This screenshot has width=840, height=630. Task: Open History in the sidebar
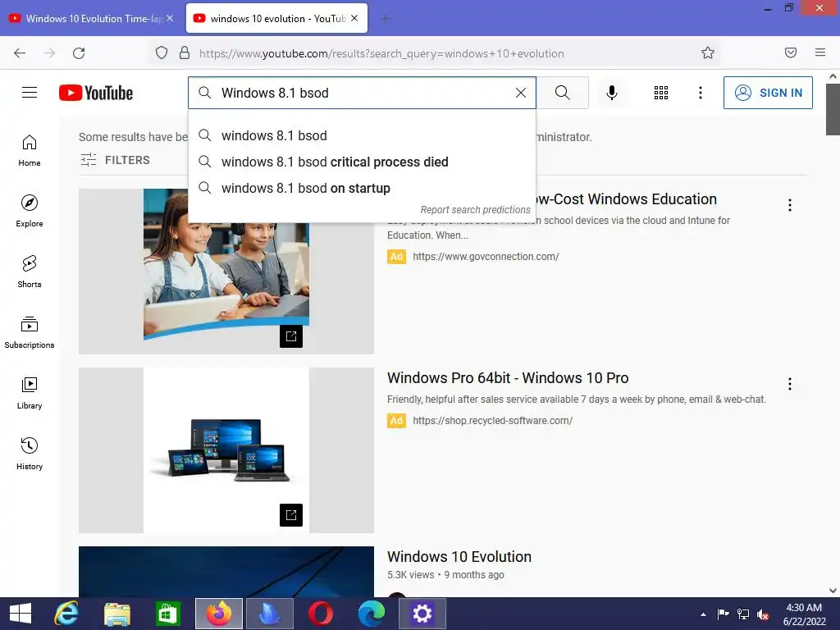point(30,454)
